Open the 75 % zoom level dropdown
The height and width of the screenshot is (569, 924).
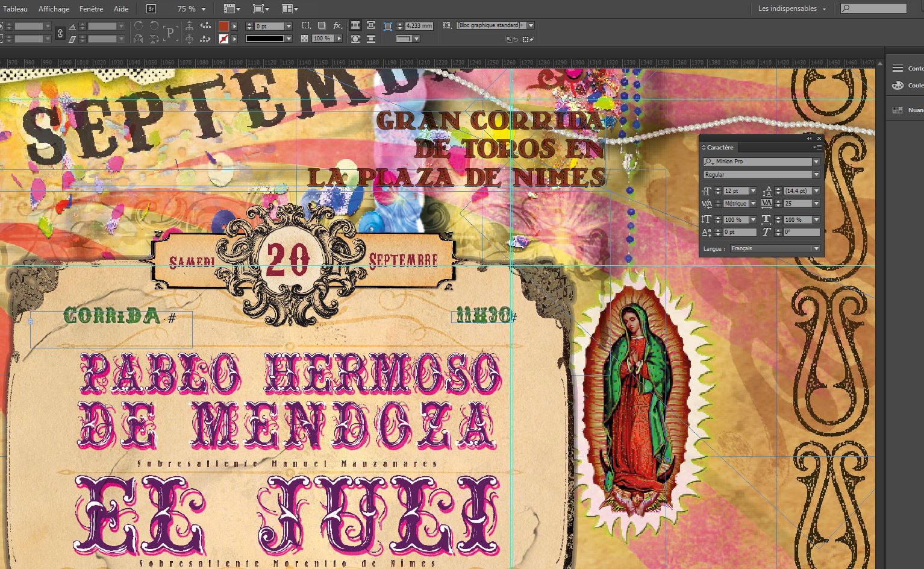point(204,9)
